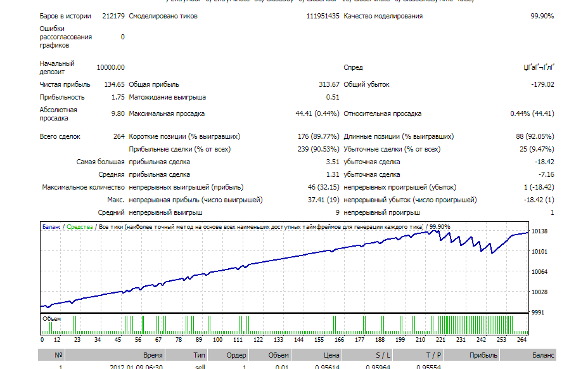Select the consecutive losses value 1 (-18.42)
Viewport: 588px width, 369px height.
click(539, 187)
